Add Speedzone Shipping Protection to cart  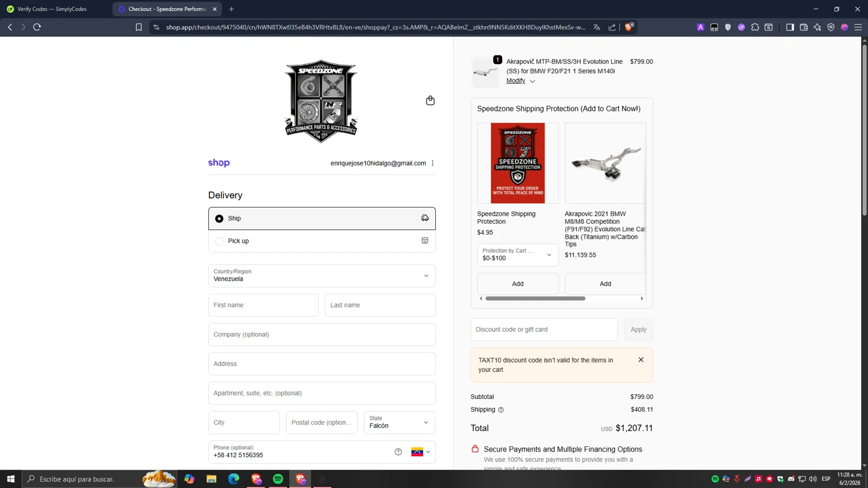click(517, 284)
